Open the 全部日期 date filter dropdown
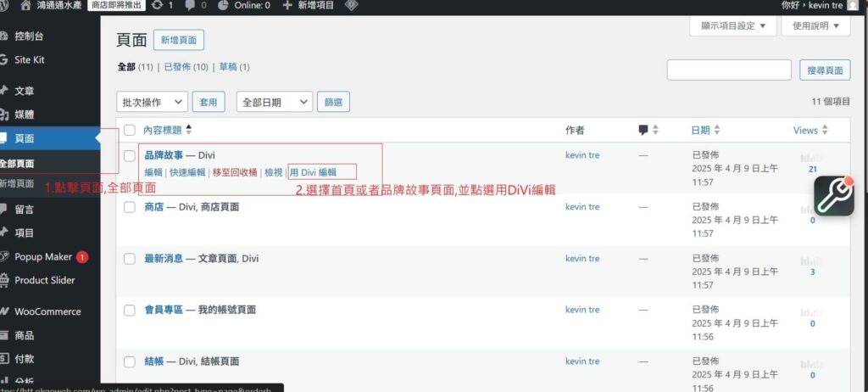 click(x=275, y=102)
